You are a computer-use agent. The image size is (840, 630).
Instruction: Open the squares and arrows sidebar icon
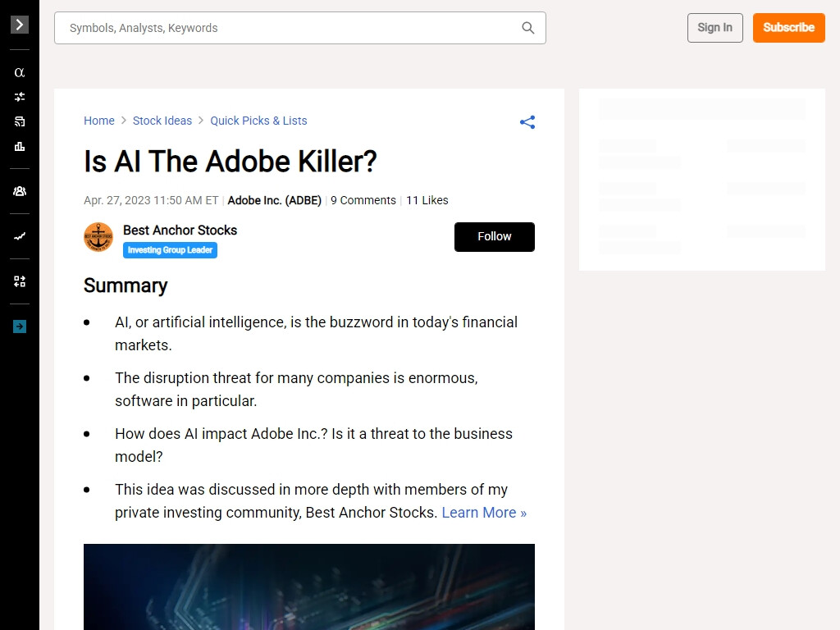click(x=20, y=281)
